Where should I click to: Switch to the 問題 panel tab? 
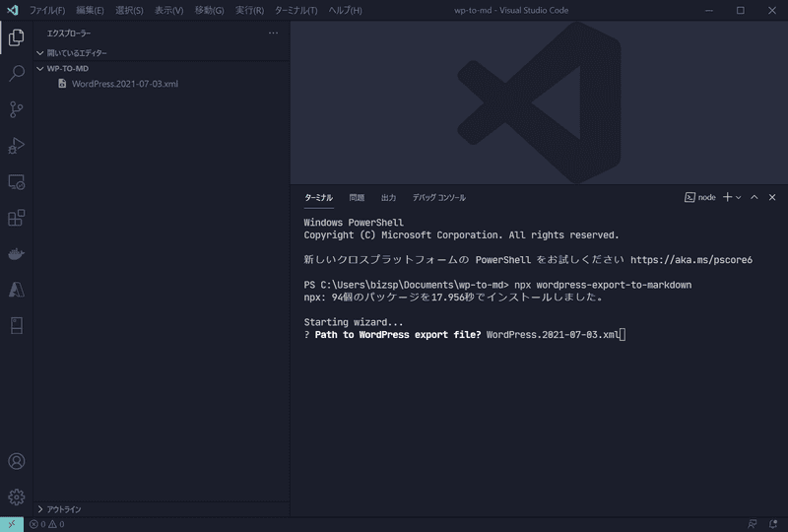pyautogui.click(x=357, y=198)
